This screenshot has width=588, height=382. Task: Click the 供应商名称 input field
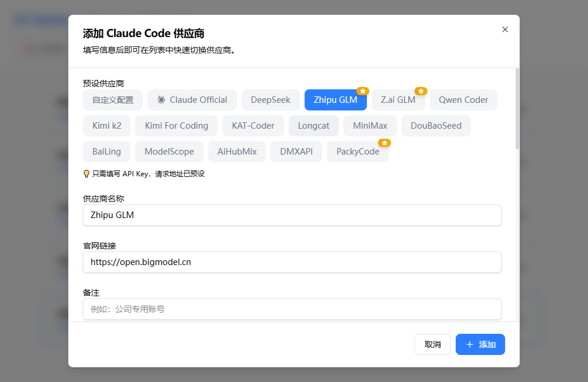click(292, 215)
